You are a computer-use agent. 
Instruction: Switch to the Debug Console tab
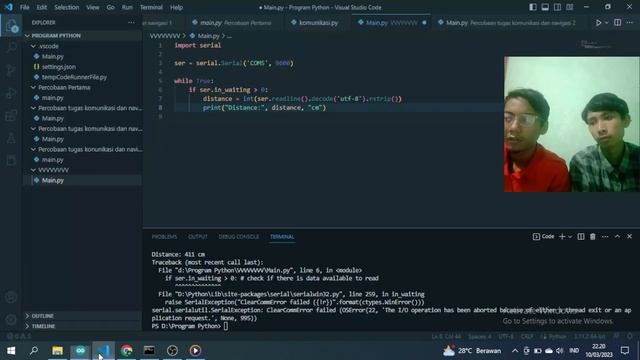(x=239, y=237)
